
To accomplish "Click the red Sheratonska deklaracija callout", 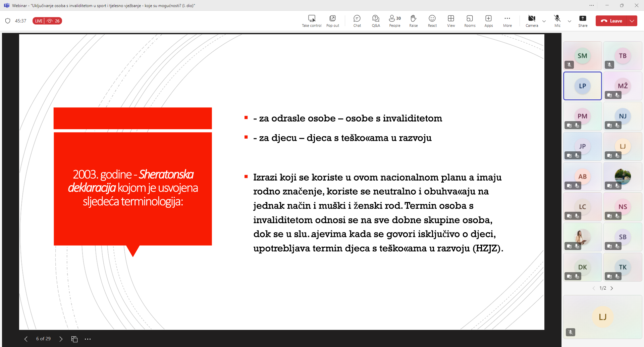I will (x=133, y=189).
